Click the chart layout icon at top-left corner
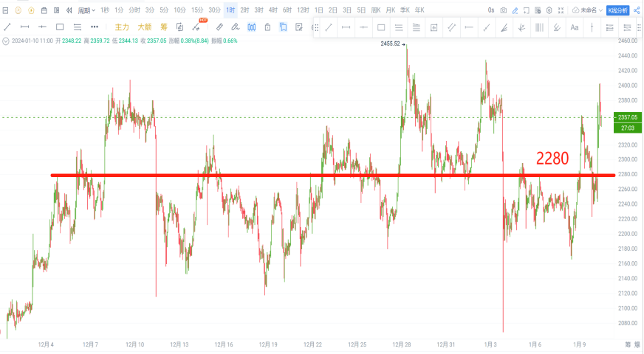This screenshot has height=354, width=644. tap(5, 10)
